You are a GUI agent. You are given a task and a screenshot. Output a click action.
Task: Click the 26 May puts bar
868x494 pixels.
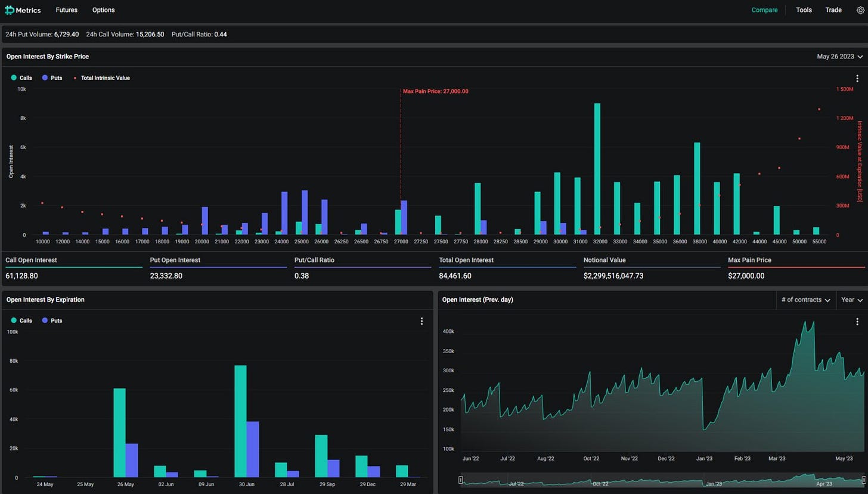point(132,461)
